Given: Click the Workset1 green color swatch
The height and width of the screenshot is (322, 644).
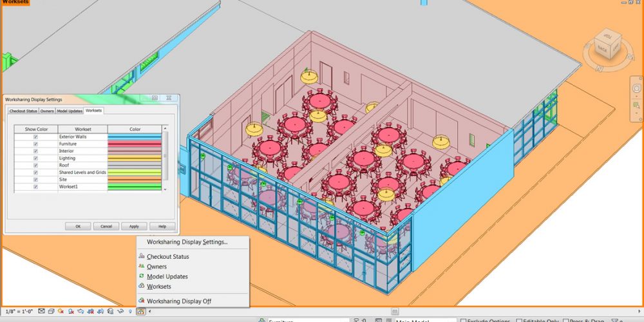Looking at the screenshot, I should pos(135,187).
